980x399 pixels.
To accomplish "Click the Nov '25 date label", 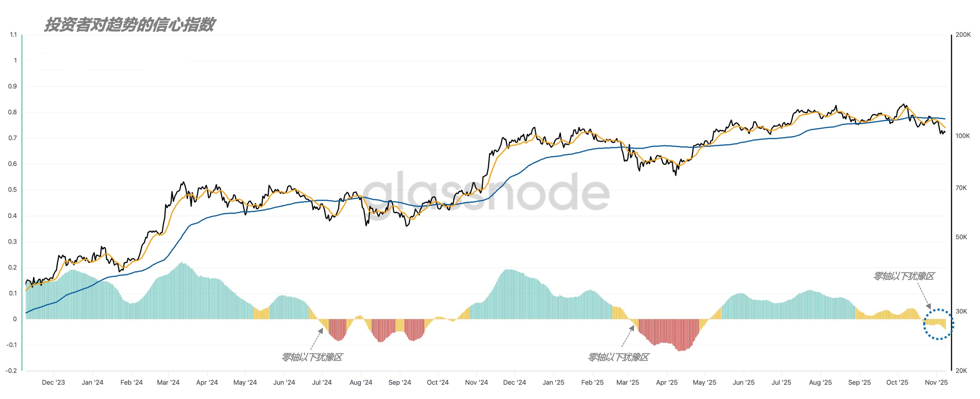I will 936,382.
